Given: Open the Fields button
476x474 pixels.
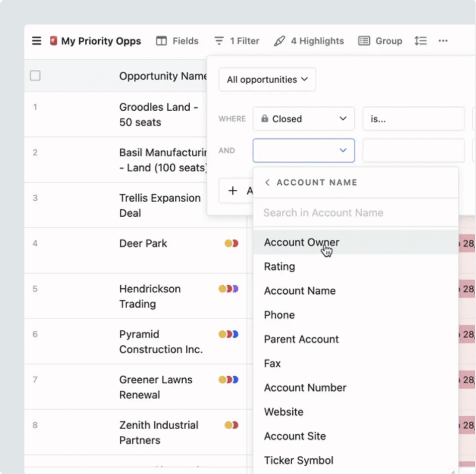Looking at the screenshot, I should coord(177,41).
